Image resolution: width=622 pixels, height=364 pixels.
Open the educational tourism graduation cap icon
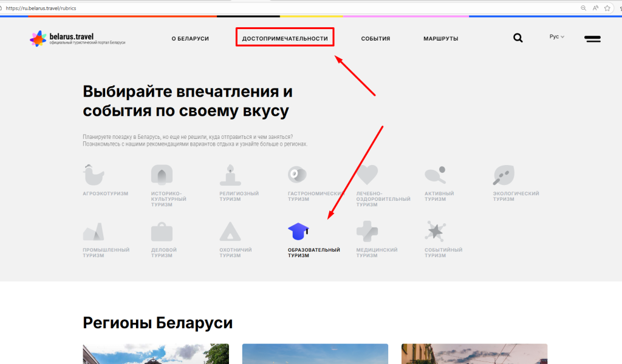298,231
